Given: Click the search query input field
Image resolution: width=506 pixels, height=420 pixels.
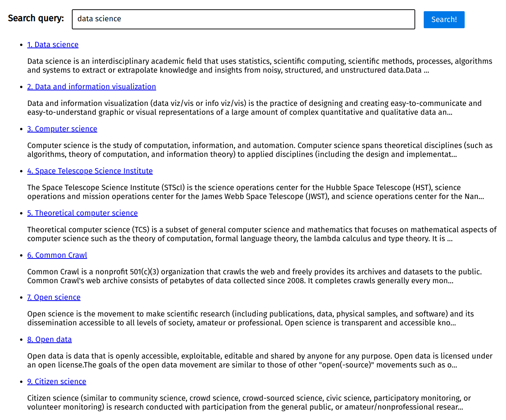Looking at the screenshot, I should 243,19.
